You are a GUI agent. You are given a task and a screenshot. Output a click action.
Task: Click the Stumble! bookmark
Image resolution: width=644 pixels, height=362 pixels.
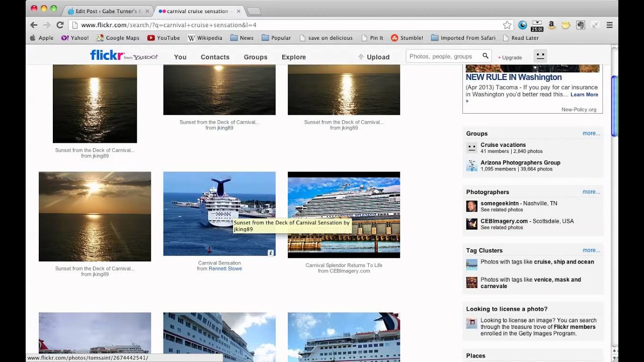[407, 38]
